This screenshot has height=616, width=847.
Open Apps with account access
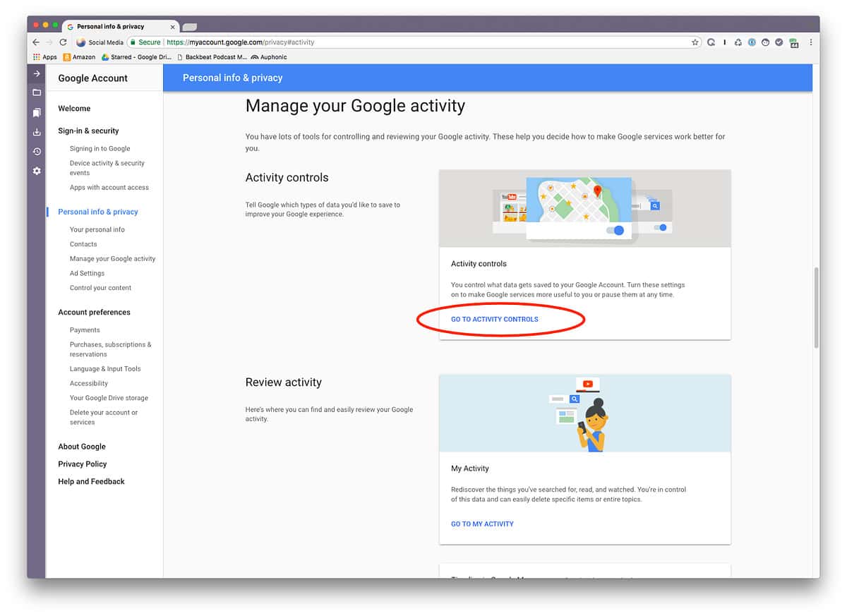109,188
